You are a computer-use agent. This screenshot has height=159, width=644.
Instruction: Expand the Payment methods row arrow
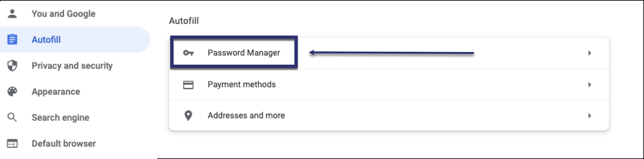coord(590,85)
